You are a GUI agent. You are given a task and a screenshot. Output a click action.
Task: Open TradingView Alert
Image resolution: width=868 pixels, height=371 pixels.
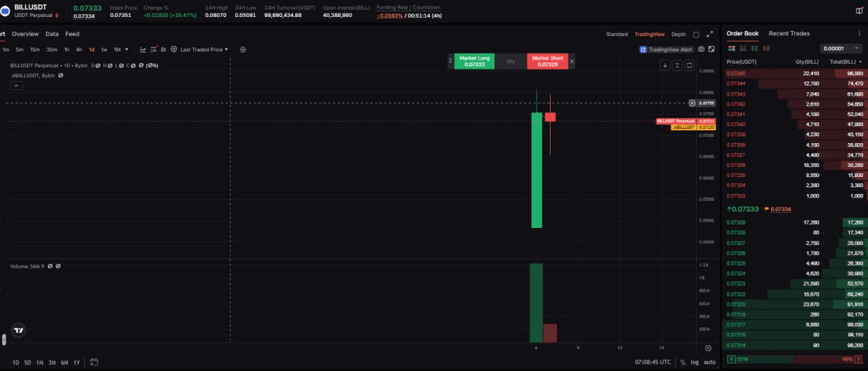click(666, 50)
